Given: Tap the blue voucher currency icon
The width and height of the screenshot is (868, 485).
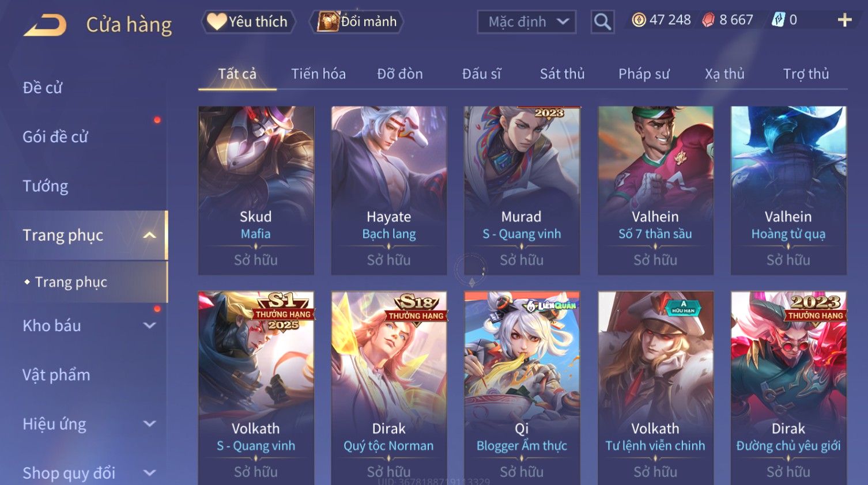Looking at the screenshot, I should pos(778,20).
